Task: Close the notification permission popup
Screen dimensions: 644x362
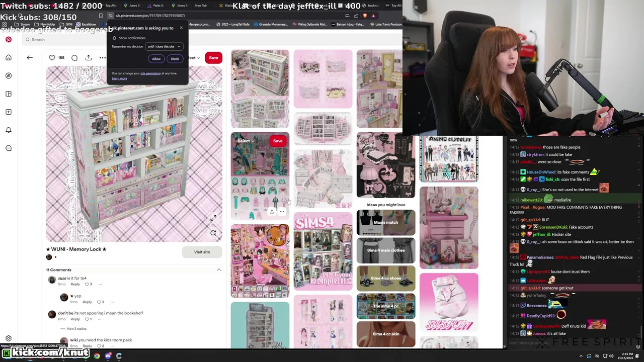Action: point(181,28)
